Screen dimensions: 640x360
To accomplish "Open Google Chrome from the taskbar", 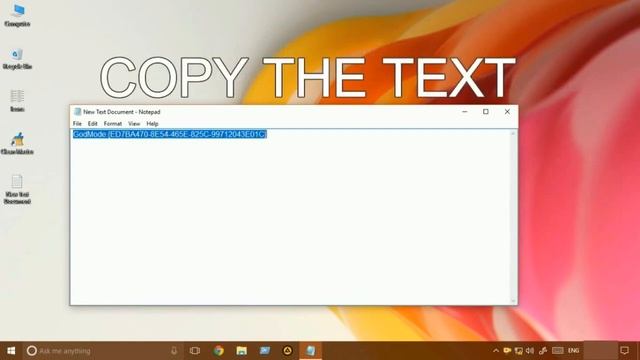I will 218,351.
